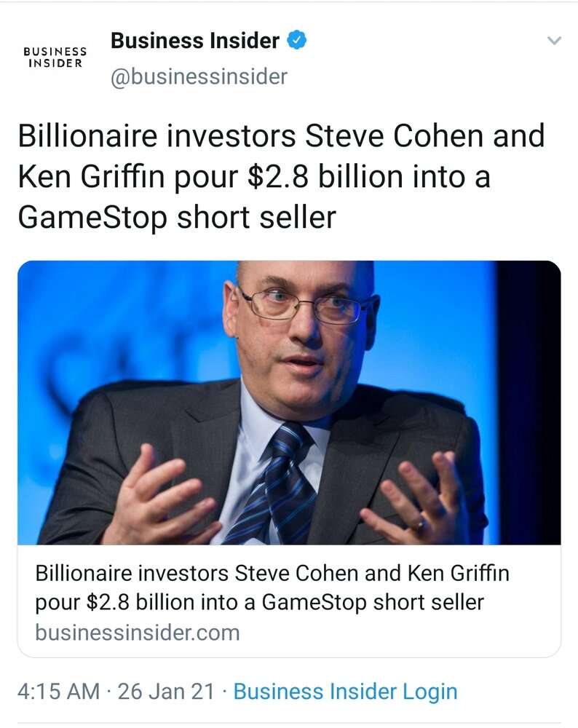Expand the tweet options chevron
This screenshot has width=578, height=728.
point(554,41)
